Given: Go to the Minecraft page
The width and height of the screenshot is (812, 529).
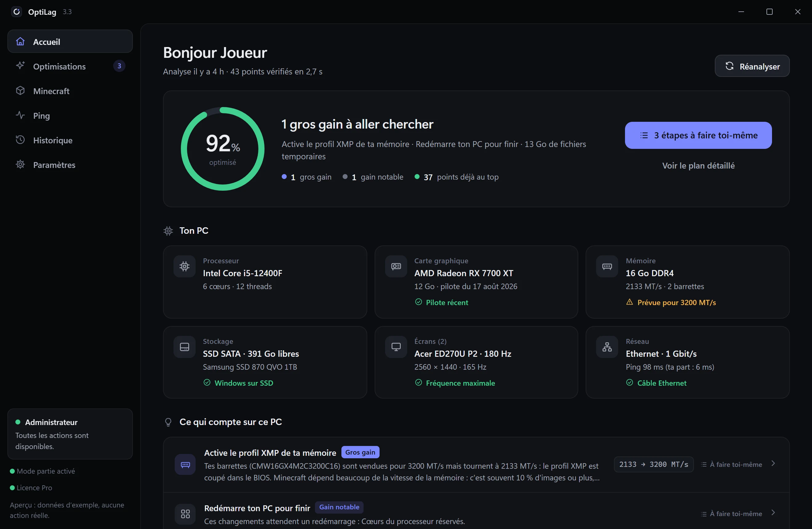Looking at the screenshot, I should 70,91.
